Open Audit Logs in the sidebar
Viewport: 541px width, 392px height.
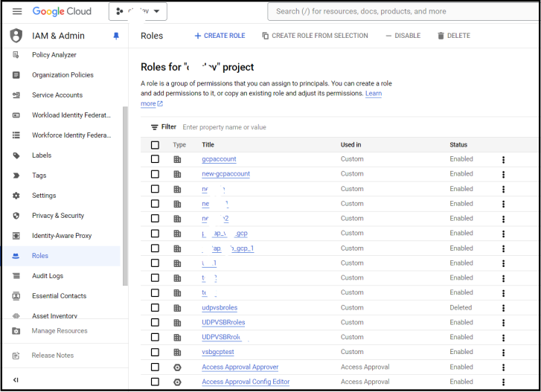pos(48,276)
